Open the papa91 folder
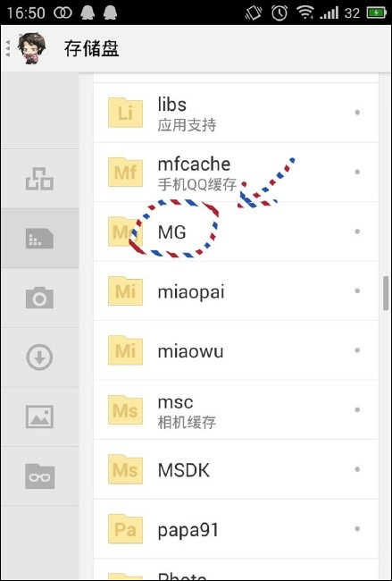This screenshot has width=392, height=581. click(236, 529)
